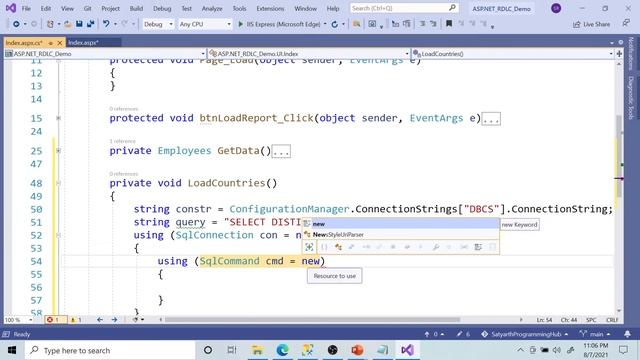Viewport: 640px width, 360px height.
Task: Click the Undo arrow icon
Action: (x=106, y=24)
